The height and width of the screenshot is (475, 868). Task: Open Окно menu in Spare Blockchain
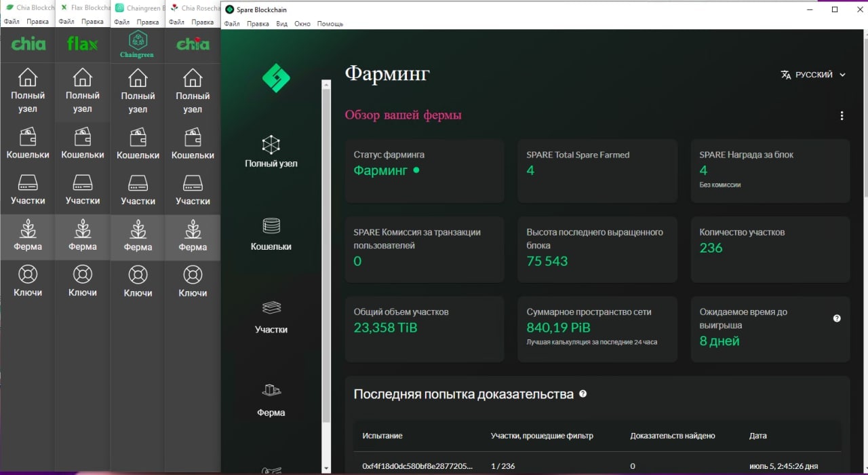(x=302, y=24)
